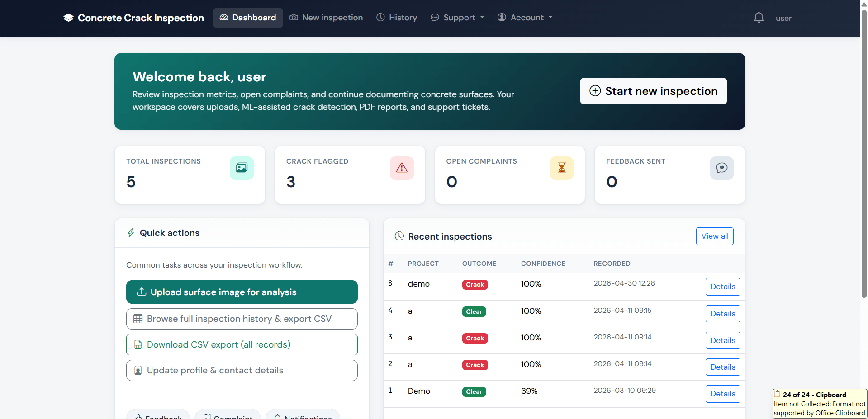Image resolution: width=868 pixels, height=419 pixels.
Task: Open Details for inspection 2
Action: 723,367
